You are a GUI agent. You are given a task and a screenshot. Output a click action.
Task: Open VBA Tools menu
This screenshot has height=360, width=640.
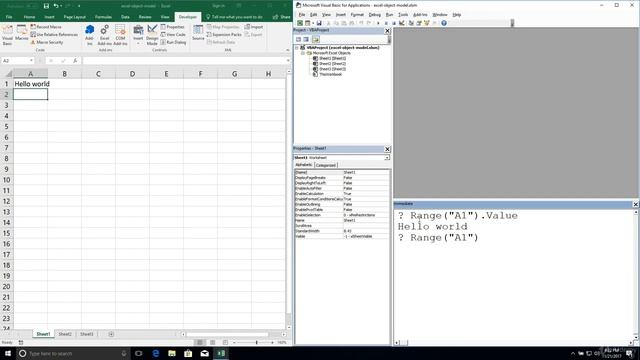403,15
